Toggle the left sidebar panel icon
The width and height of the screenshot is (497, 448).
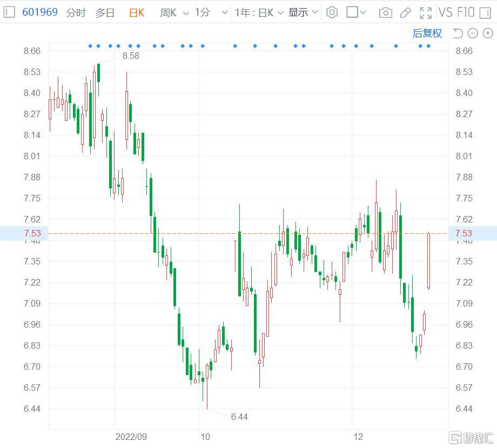pyautogui.click(x=9, y=12)
